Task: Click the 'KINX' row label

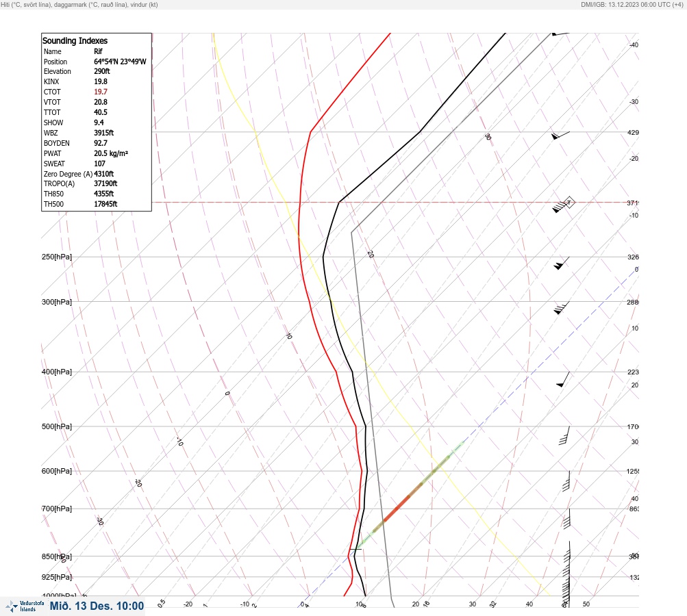Action: click(x=51, y=81)
